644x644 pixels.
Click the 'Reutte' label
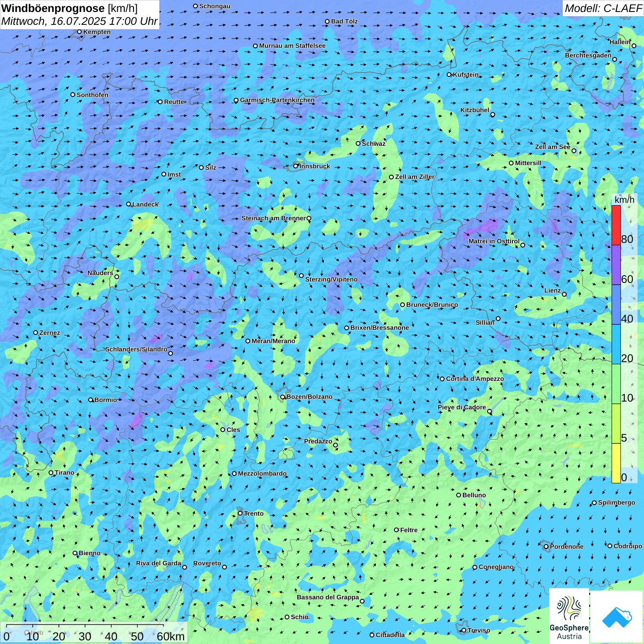tap(174, 102)
